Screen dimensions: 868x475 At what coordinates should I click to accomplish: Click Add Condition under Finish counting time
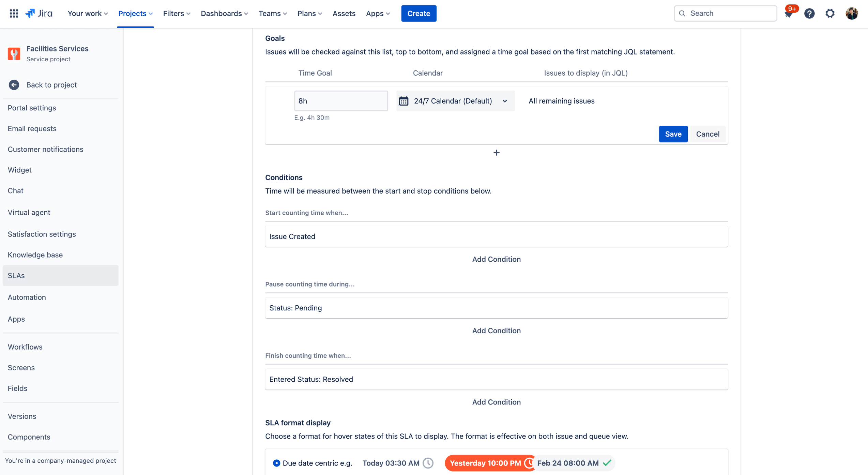[x=496, y=402]
